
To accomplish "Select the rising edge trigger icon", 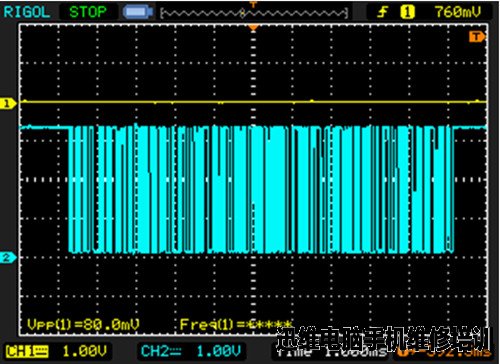I will (382, 13).
